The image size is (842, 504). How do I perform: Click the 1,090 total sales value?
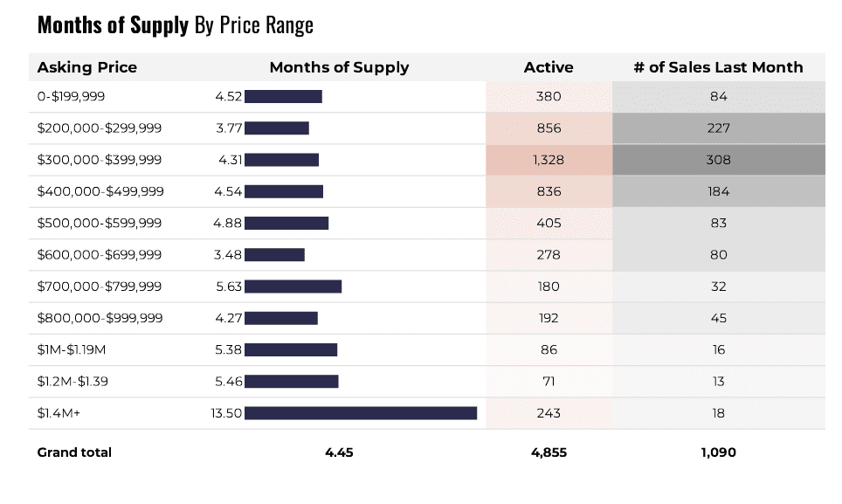click(718, 452)
